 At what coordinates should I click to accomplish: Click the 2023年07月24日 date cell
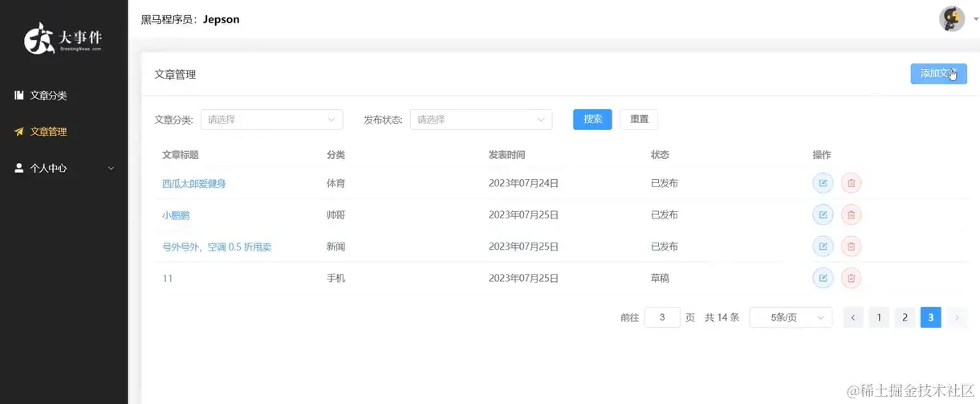tap(523, 183)
